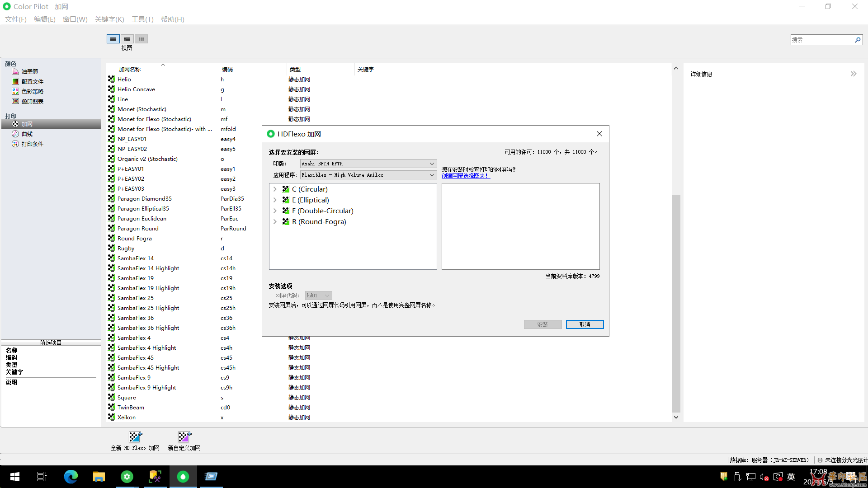Click the grid view icon in toolbar

tap(142, 39)
